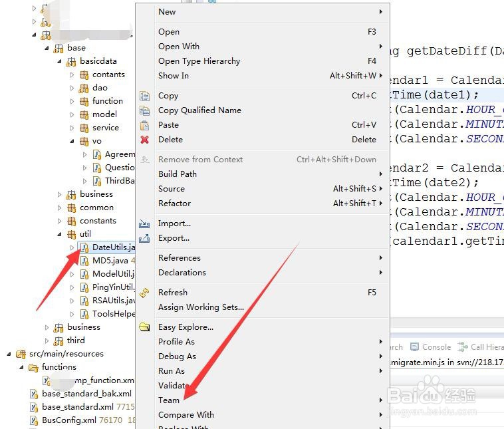Select base_standard.xml file
The height and width of the screenshot is (429, 504).
pos(81,407)
